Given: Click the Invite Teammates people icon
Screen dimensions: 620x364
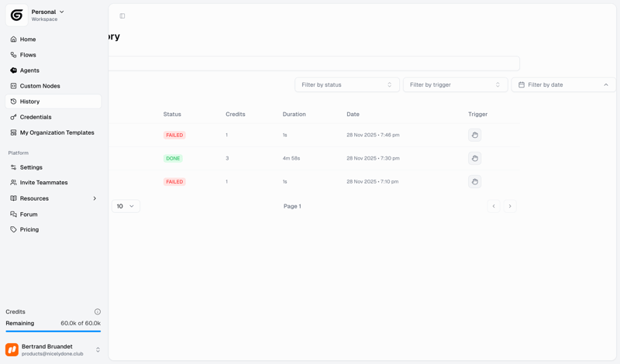Looking at the screenshot, I should coord(13,183).
